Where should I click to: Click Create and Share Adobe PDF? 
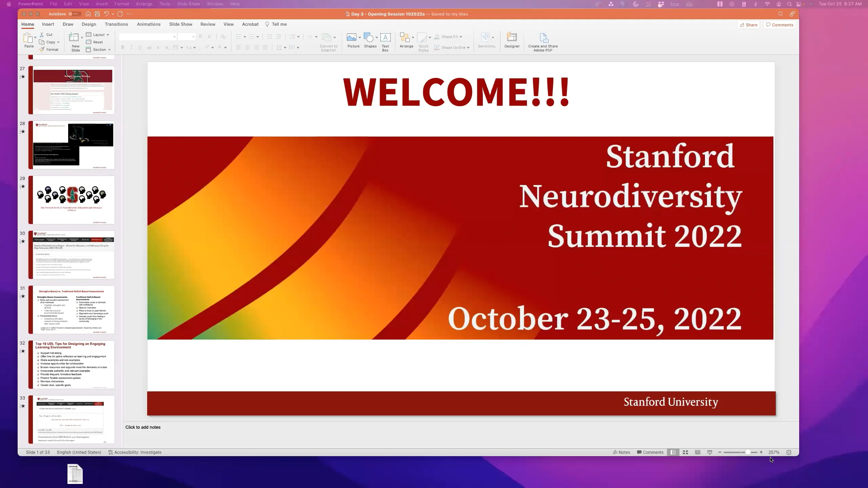pos(543,42)
